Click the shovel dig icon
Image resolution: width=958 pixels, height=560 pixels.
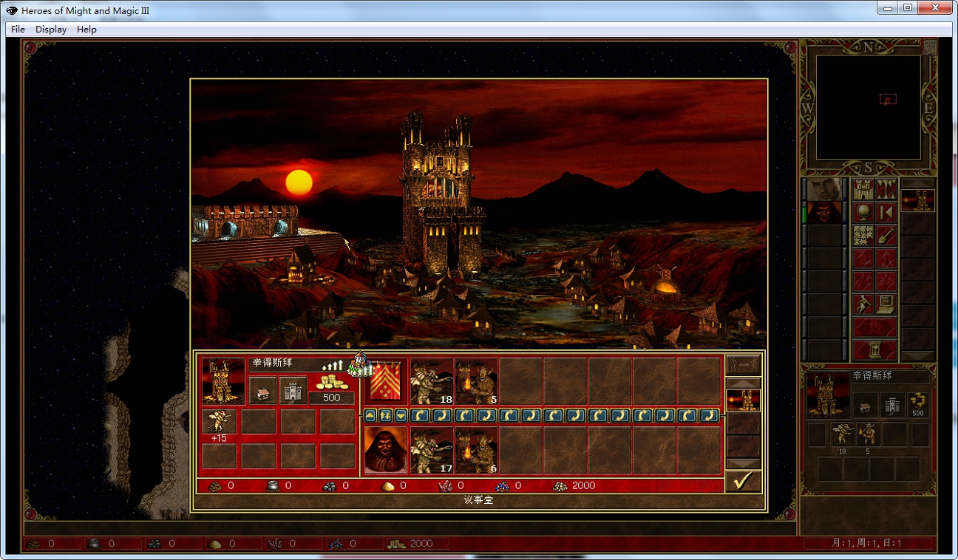click(886, 236)
